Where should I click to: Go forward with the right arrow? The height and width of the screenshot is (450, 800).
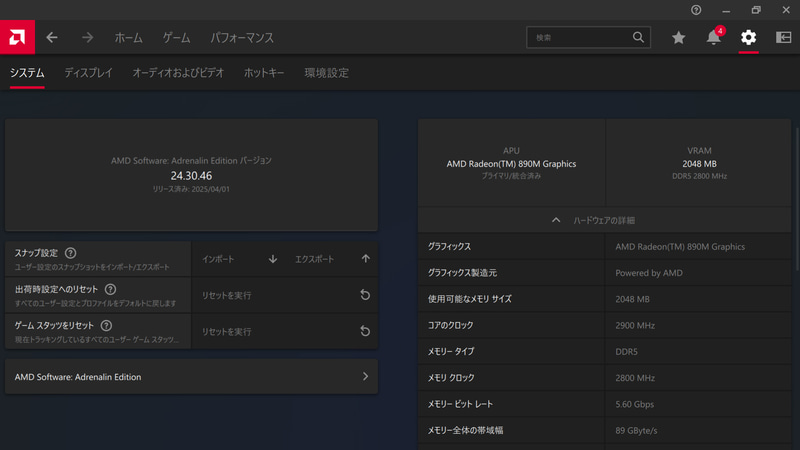tap(87, 37)
